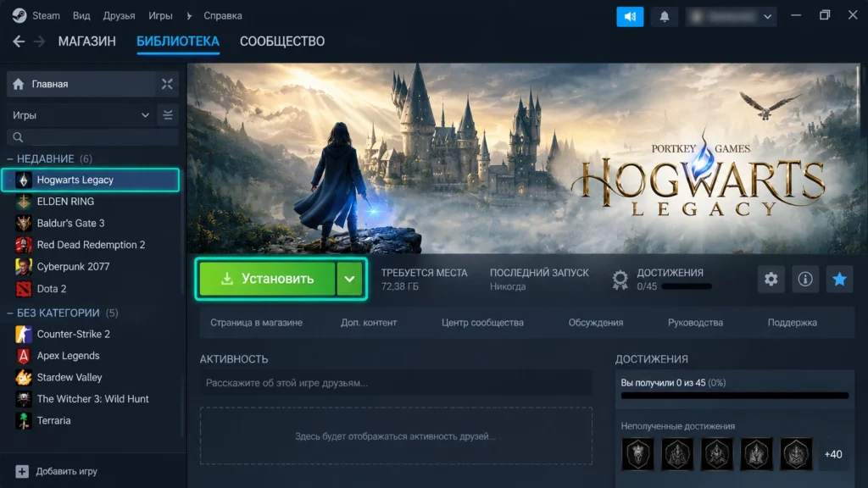
Task: Click the Counter-Strike 2 game icon
Action: pyautogui.click(x=23, y=334)
